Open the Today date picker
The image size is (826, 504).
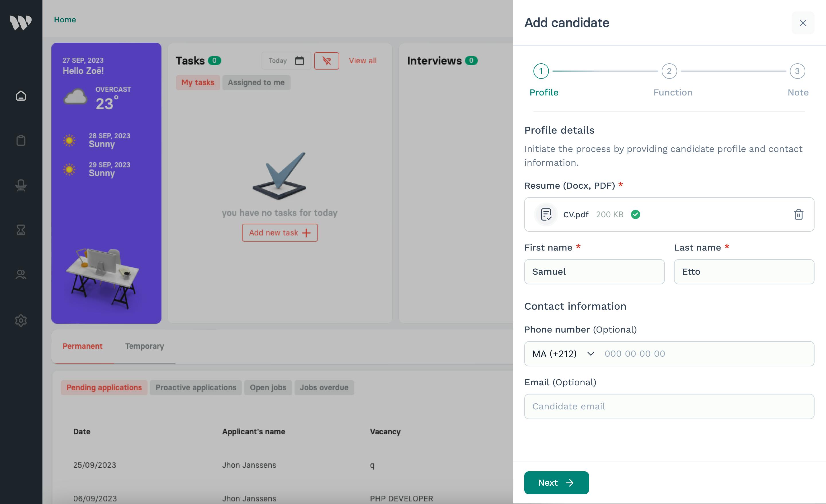278,61
